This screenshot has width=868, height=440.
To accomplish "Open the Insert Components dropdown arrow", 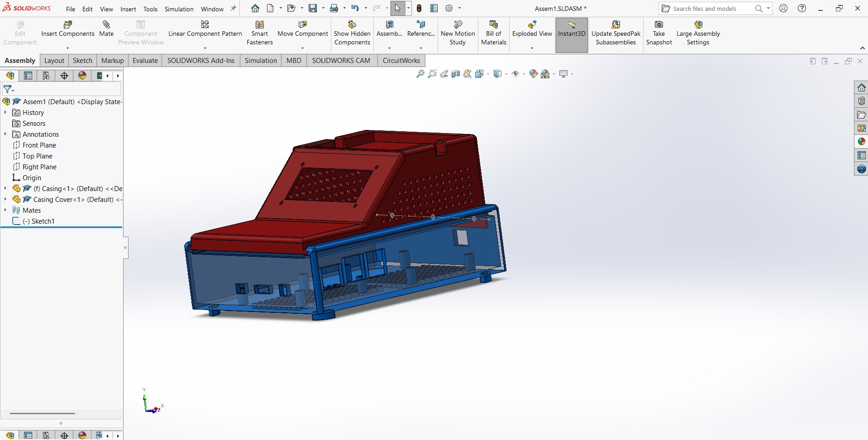I will tap(67, 48).
